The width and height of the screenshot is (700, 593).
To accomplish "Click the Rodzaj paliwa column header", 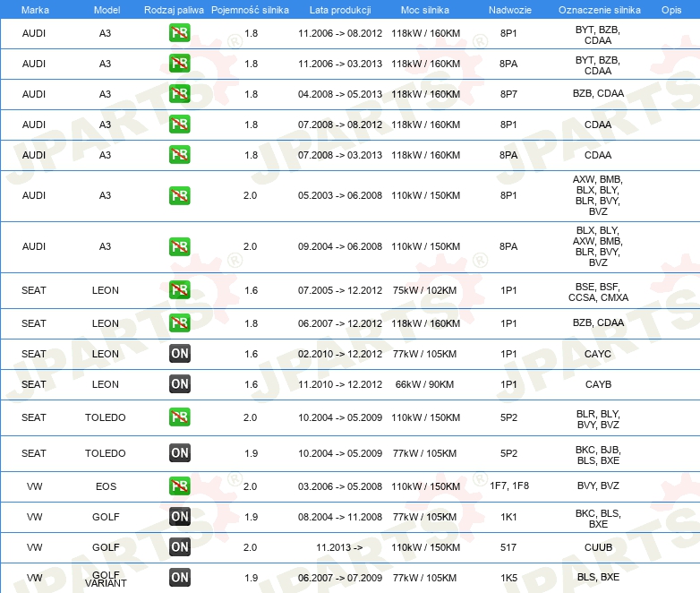I will (x=174, y=9).
